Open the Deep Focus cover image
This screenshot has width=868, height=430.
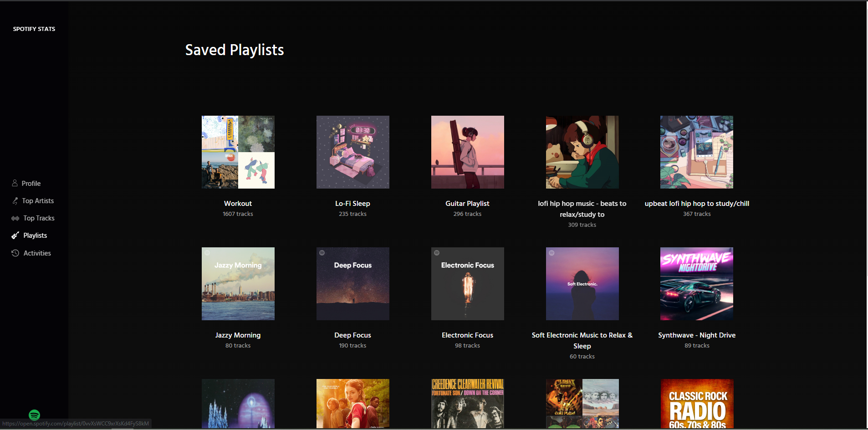tap(353, 284)
